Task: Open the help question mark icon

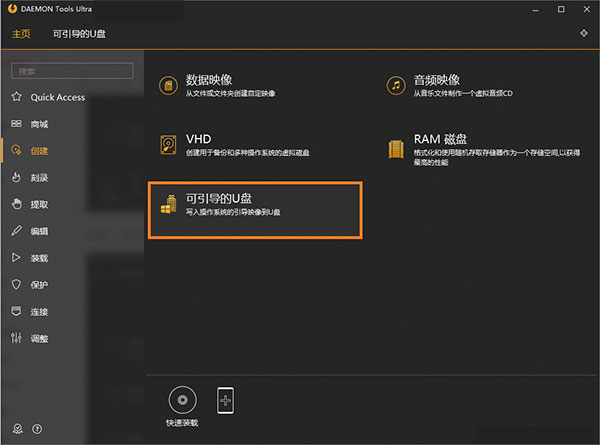Action: point(37,429)
